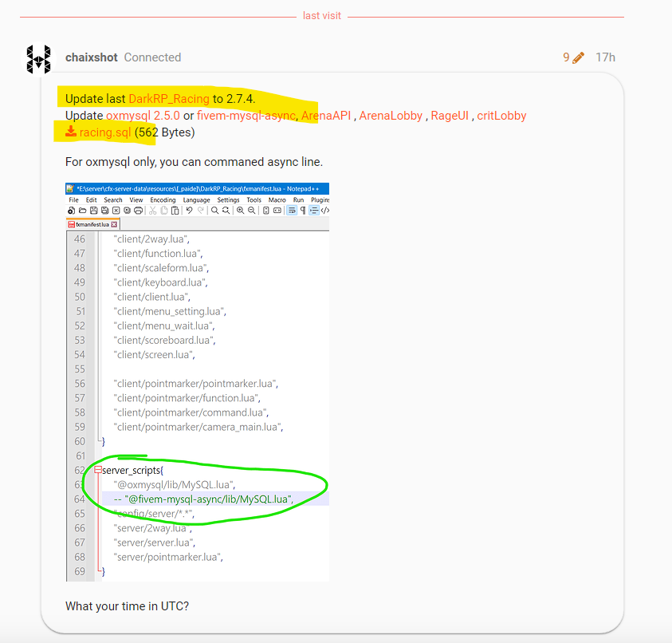Click the "What your time in UTC?" text
The image size is (672, 643).
128,606
